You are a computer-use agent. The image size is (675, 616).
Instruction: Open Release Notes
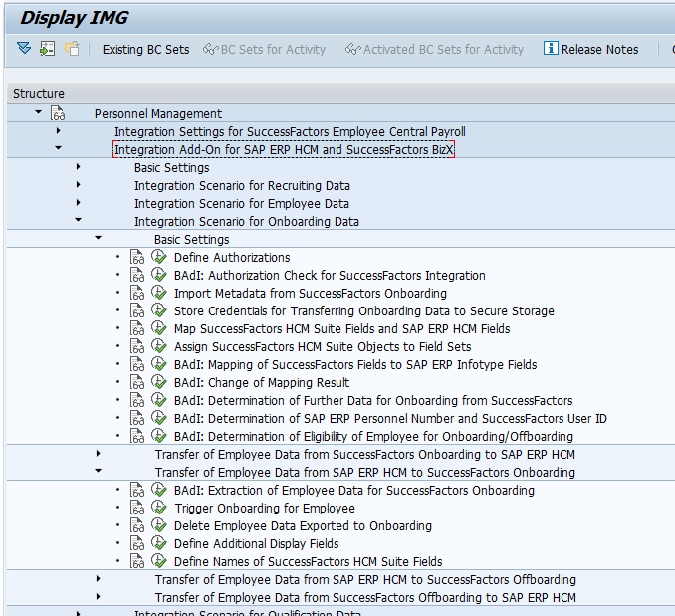[590, 50]
